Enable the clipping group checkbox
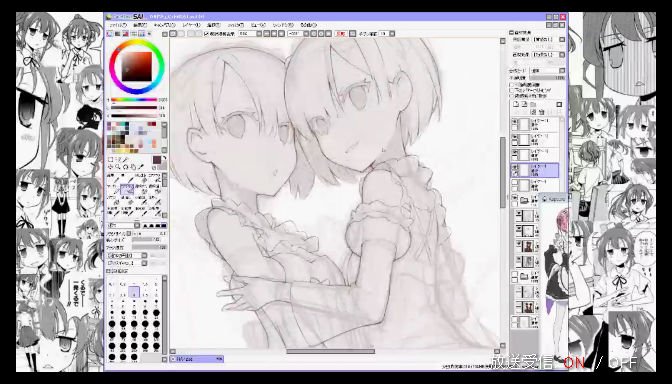The height and width of the screenshot is (384, 672). point(511,90)
